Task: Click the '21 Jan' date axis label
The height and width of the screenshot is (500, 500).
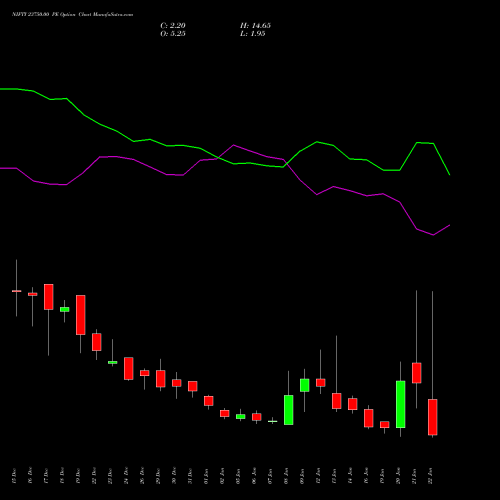Action: click(x=414, y=476)
